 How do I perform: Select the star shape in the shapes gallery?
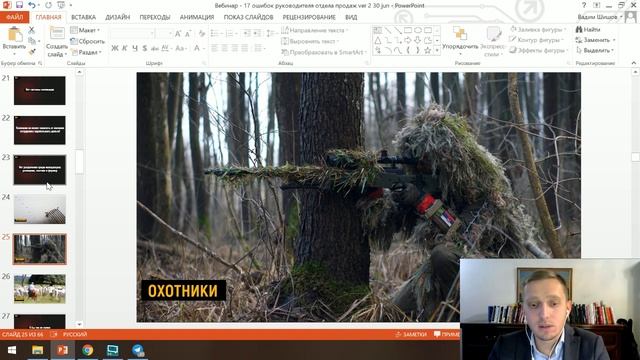[427, 50]
